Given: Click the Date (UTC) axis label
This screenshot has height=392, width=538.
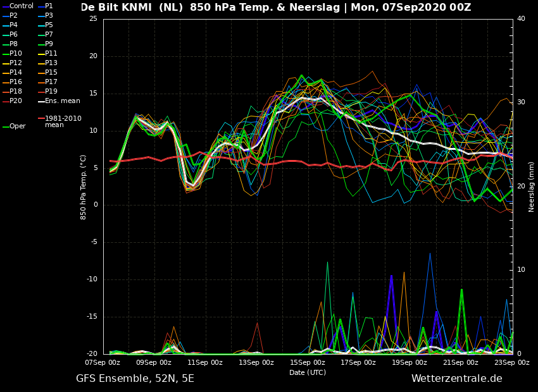Looking at the screenshot, I should (x=308, y=372).
